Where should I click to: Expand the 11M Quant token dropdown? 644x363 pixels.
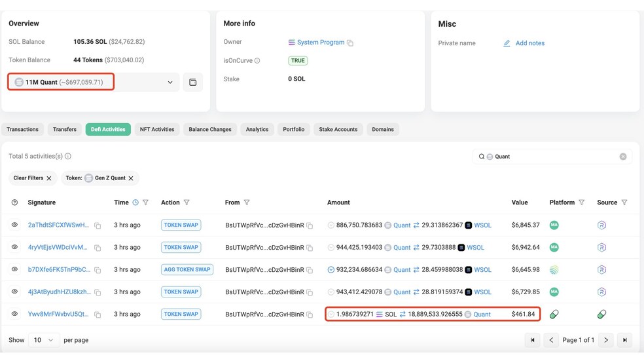(x=170, y=82)
